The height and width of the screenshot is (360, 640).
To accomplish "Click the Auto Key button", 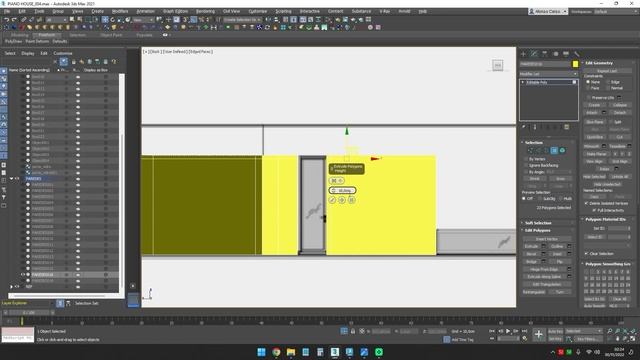I will 555,331.
